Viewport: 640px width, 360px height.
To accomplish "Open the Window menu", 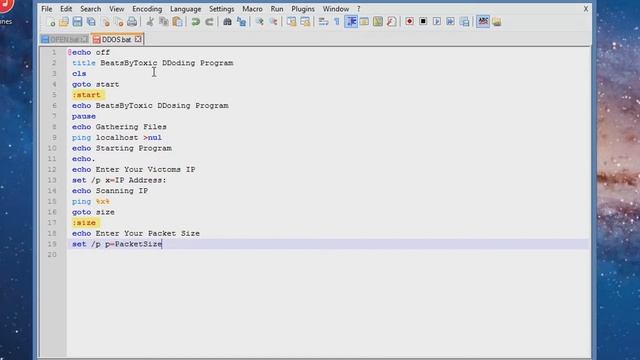I will [336, 9].
